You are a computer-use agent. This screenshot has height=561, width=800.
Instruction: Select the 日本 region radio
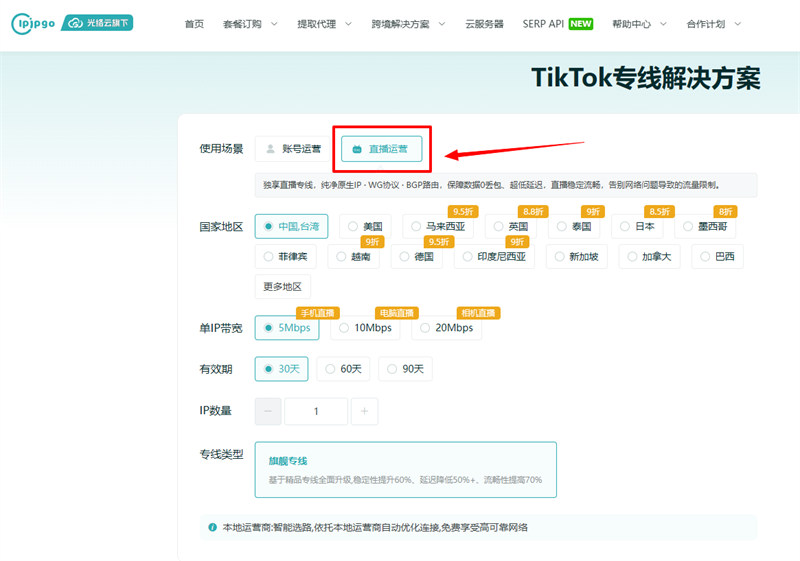coord(637,226)
